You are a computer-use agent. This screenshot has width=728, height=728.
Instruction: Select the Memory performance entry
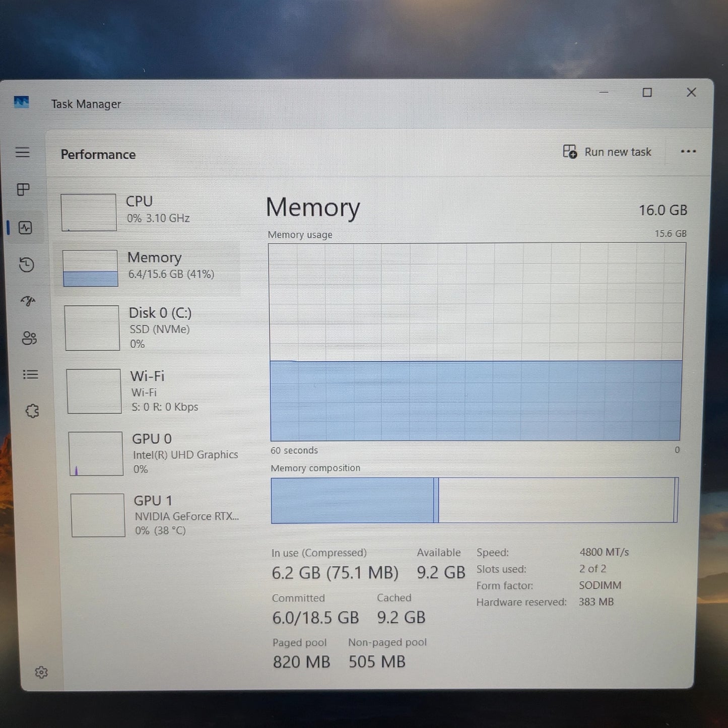[151, 267]
